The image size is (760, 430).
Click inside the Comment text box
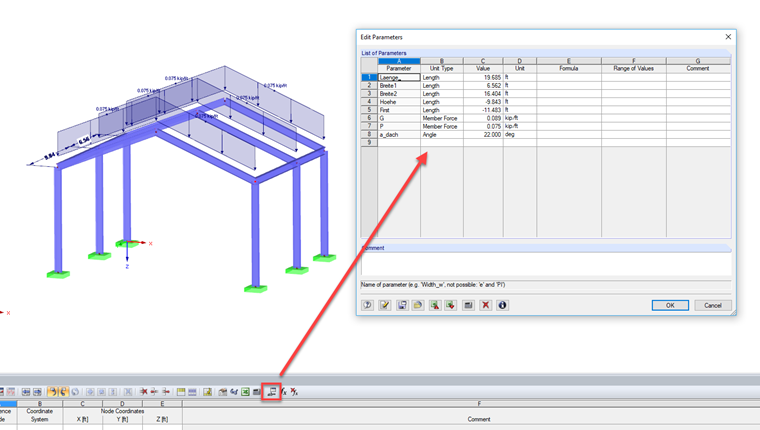[546, 264]
